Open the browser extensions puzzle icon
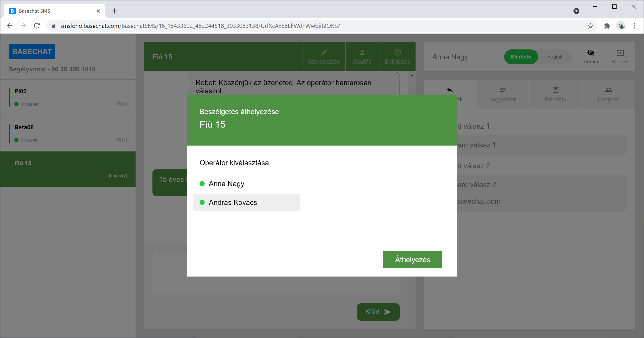644x338 pixels. click(x=607, y=26)
